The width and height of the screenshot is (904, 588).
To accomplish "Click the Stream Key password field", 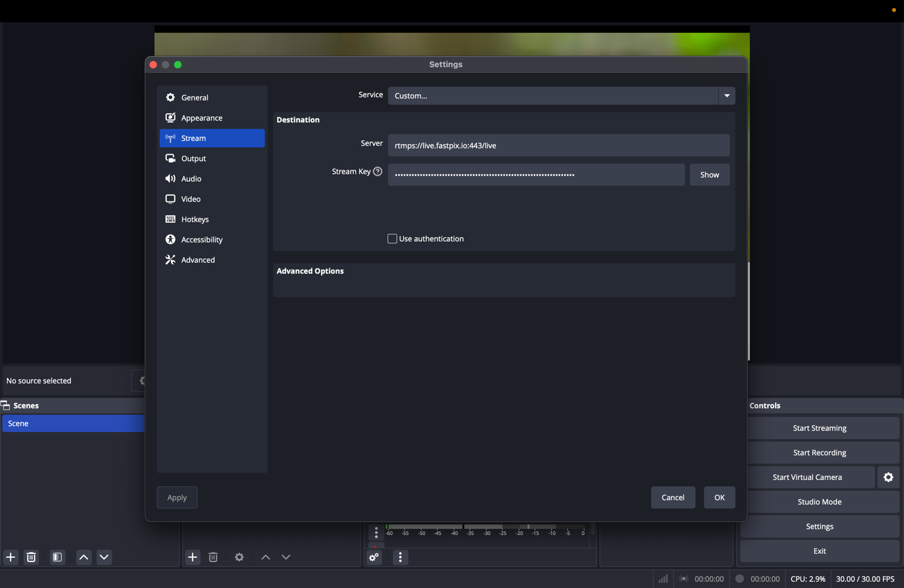I will [x=536, y=174].
